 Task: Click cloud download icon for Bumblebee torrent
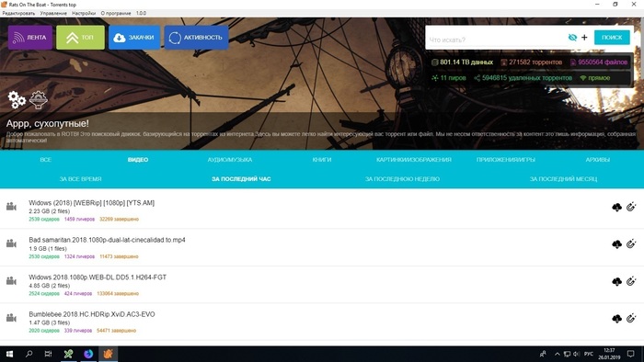pos(616,319)
